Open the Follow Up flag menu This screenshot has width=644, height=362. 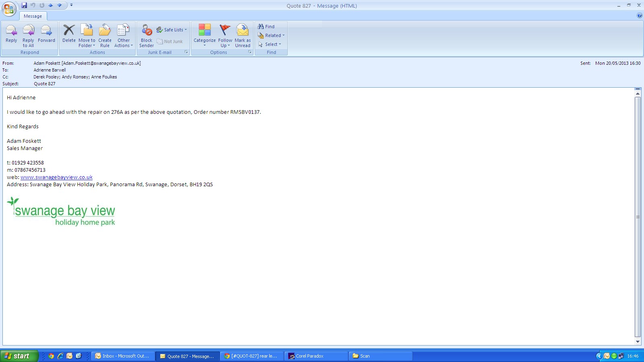point(225,35)
